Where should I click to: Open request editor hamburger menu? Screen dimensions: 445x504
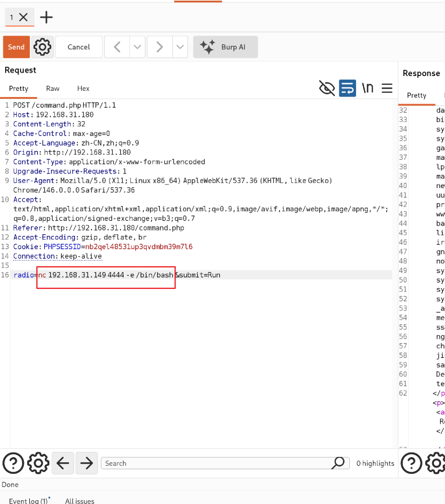tap(387, 88)
